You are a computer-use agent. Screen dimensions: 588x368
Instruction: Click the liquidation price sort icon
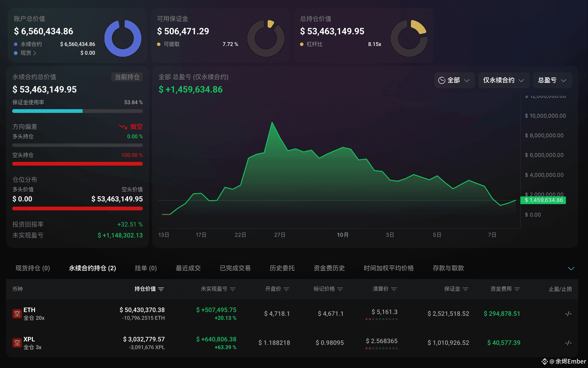(394, 289)
